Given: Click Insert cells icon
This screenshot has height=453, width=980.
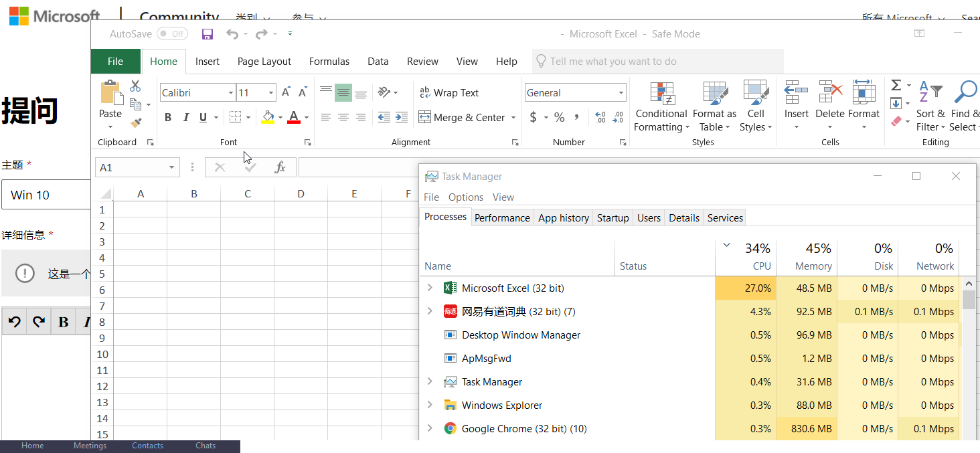Looking at the screenshot, I should (x=796, y=92).
